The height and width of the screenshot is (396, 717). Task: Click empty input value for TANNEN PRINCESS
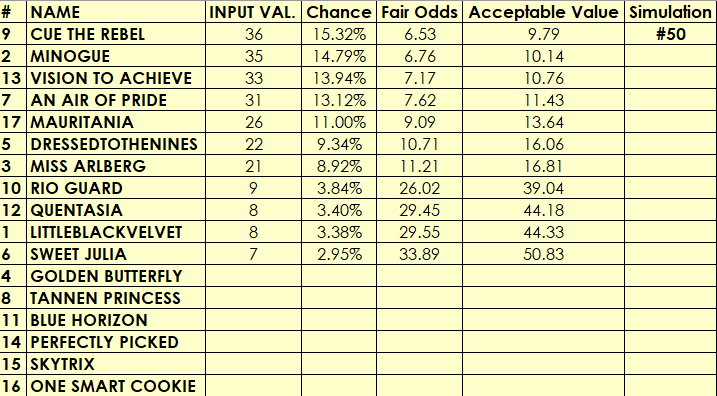tap(253, 298)
